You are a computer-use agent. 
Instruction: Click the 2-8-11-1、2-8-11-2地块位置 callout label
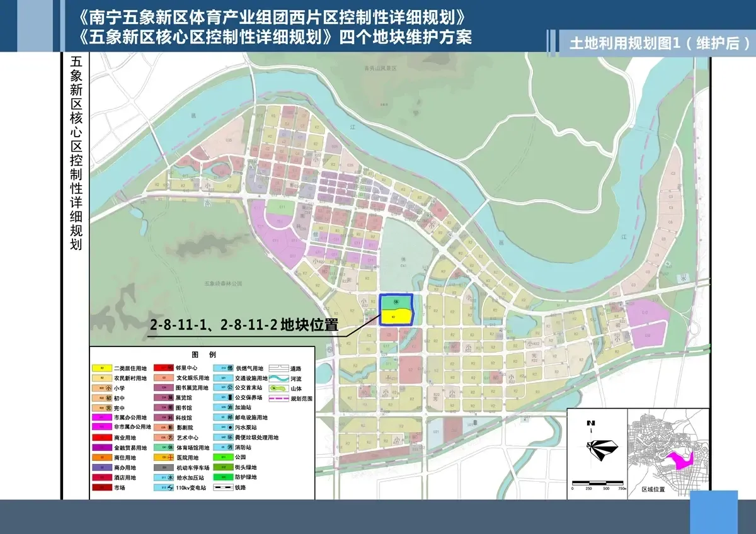tap(245, 326)
